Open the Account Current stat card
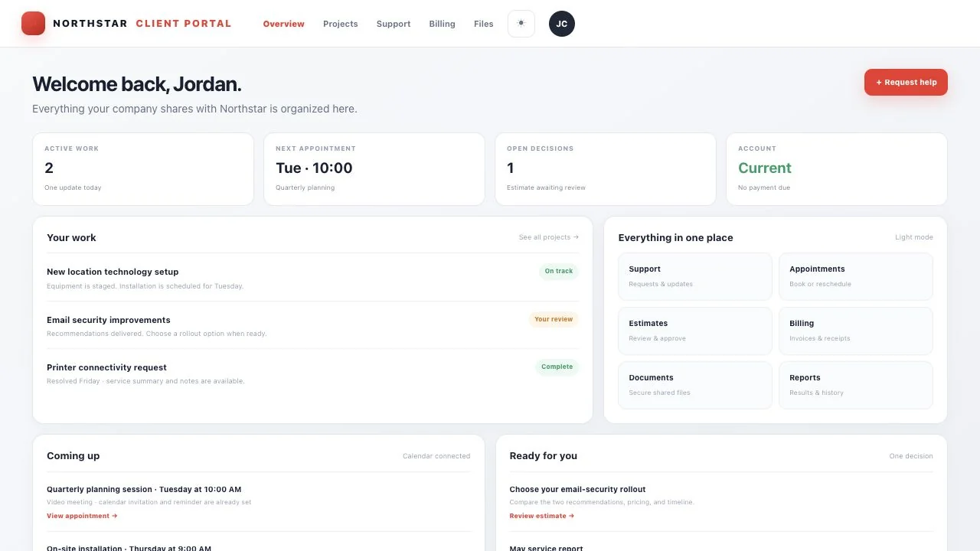 [x=837, y=169]
